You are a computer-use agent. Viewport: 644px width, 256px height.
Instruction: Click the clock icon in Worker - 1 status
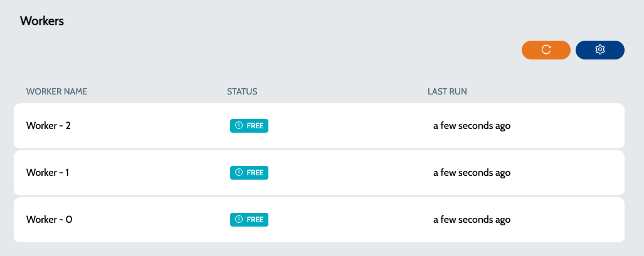239,172
